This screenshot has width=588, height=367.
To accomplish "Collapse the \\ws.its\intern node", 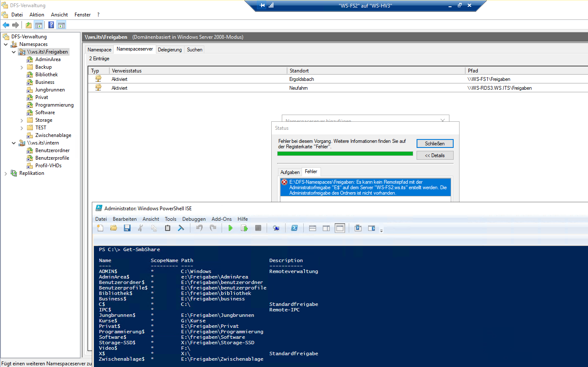I will [13, 143].
